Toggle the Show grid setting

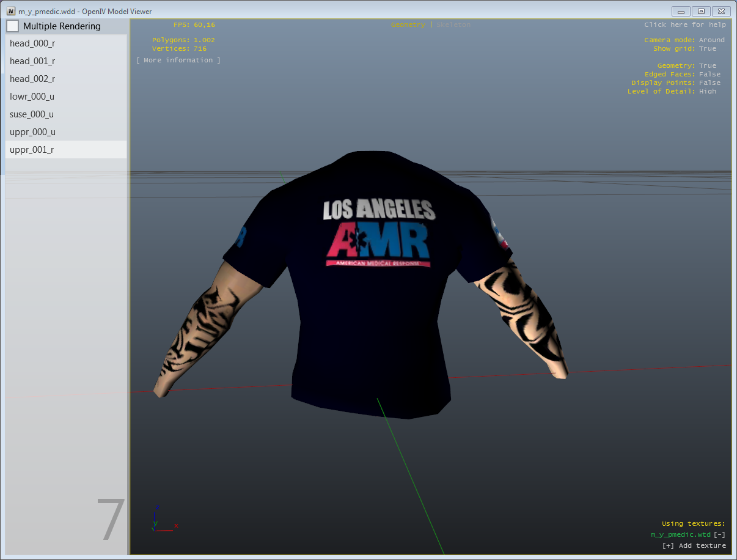click(707, 49)
